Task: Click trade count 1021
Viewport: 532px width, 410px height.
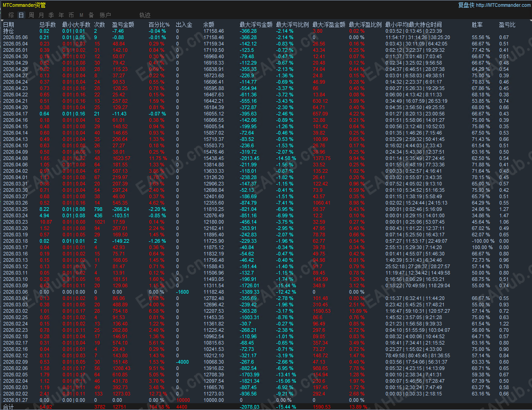Action: 100,222
